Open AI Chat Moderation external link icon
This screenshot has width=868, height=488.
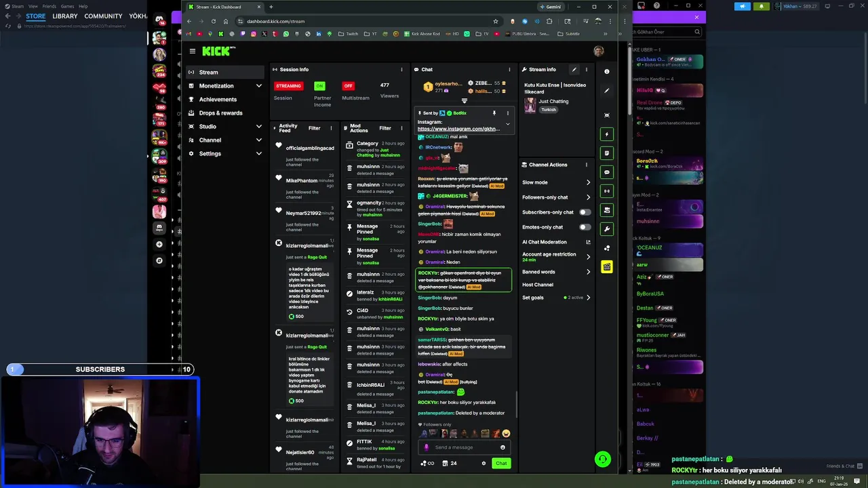click(x=588, y=242)
